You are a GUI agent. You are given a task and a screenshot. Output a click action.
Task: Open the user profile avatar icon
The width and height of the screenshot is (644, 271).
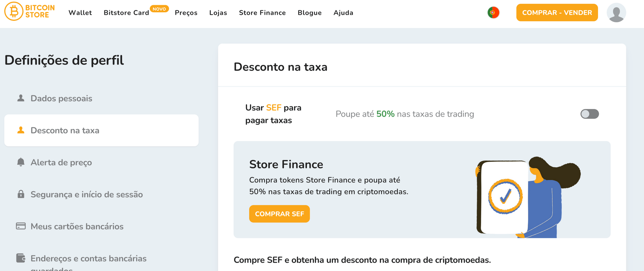[x=616, y=13]
